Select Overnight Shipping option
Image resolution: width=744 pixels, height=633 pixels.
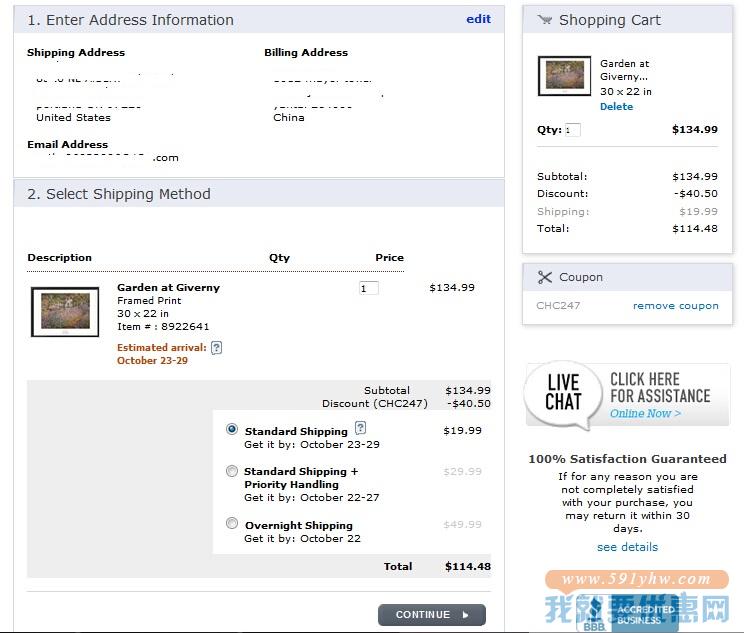(x=232, y=523)
